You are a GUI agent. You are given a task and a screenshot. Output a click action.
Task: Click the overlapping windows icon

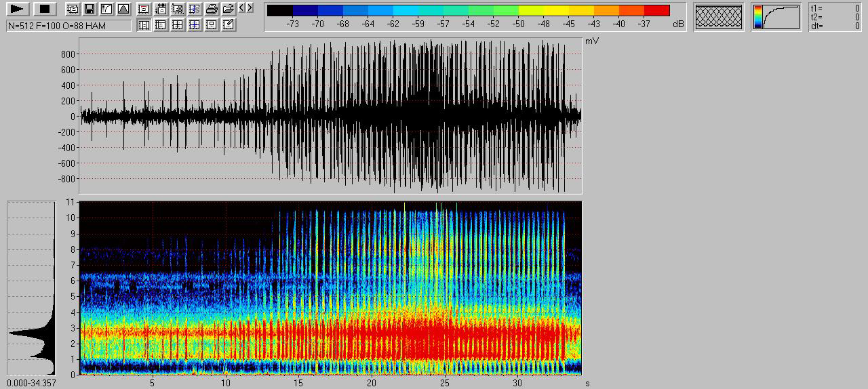coord(72,9)
